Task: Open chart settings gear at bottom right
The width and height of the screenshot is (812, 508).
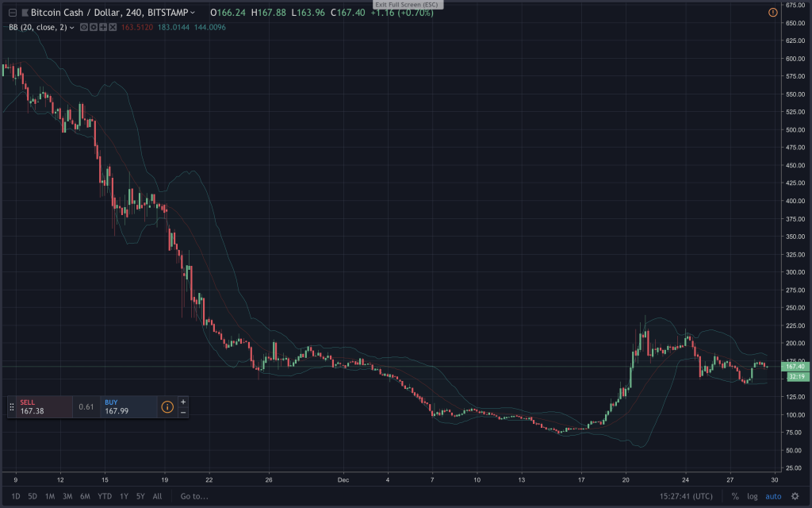Action: [795, 496]
